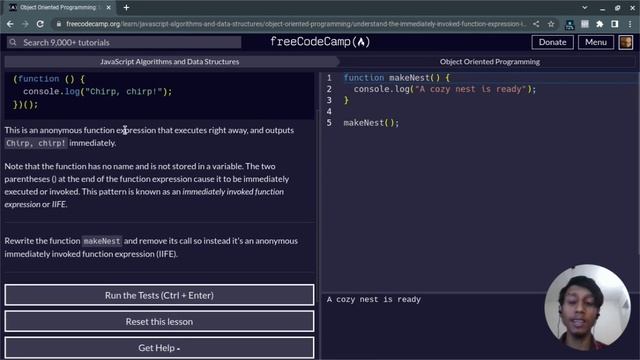This screenshot has height=360, width=640.
Task: Click the makeNest(); call on line 5
Action: pyautogui.click(x=371, y=123)
